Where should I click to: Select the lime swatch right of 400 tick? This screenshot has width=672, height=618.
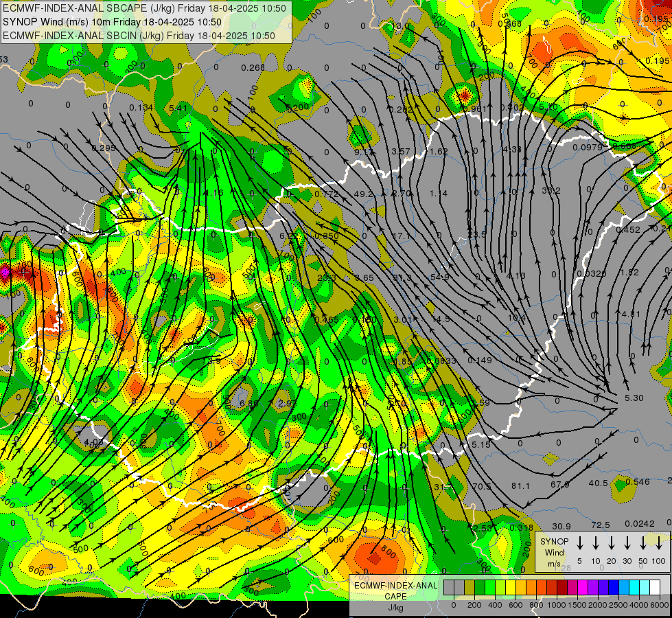[500, 587]
